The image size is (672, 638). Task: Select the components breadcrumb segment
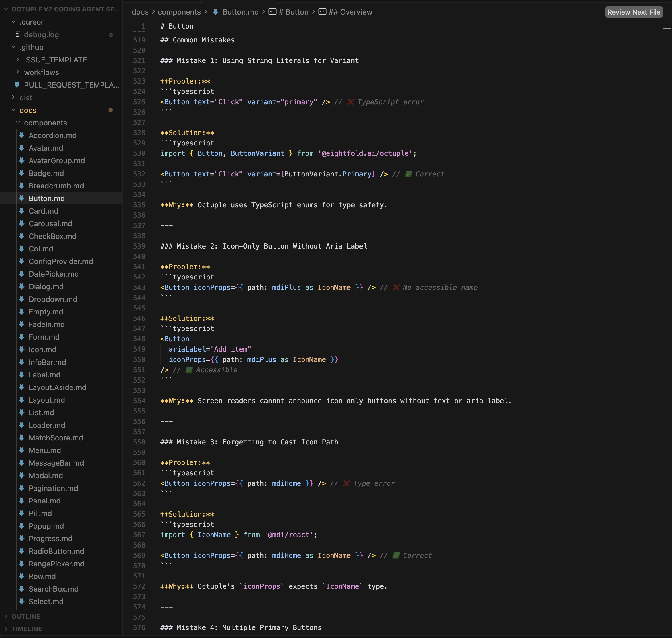point(179,12)
